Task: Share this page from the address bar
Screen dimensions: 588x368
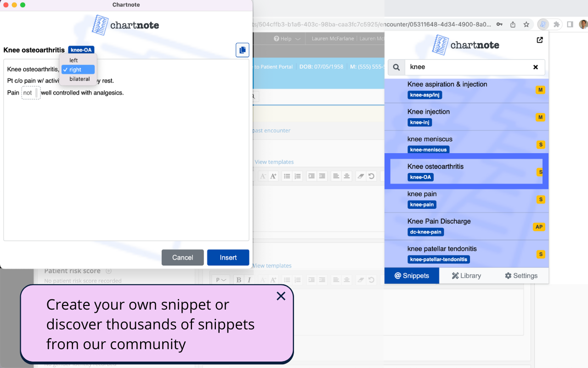Action: tap(513, 24)
